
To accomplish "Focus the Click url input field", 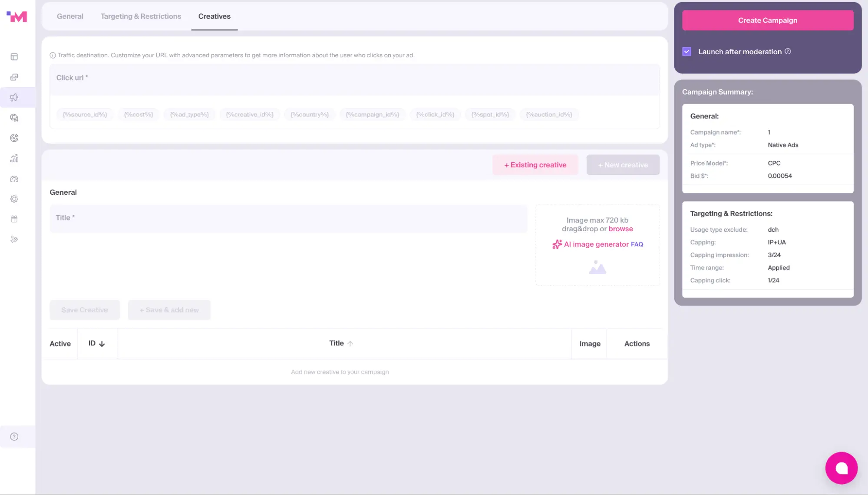I will [354, 80].
